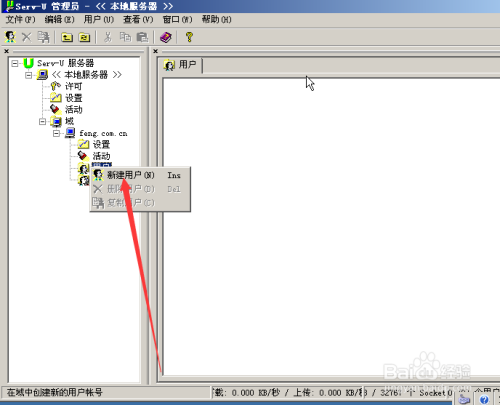Click the 用户 users icon in tree
This screenshot has height=405, width=500.
83,168
